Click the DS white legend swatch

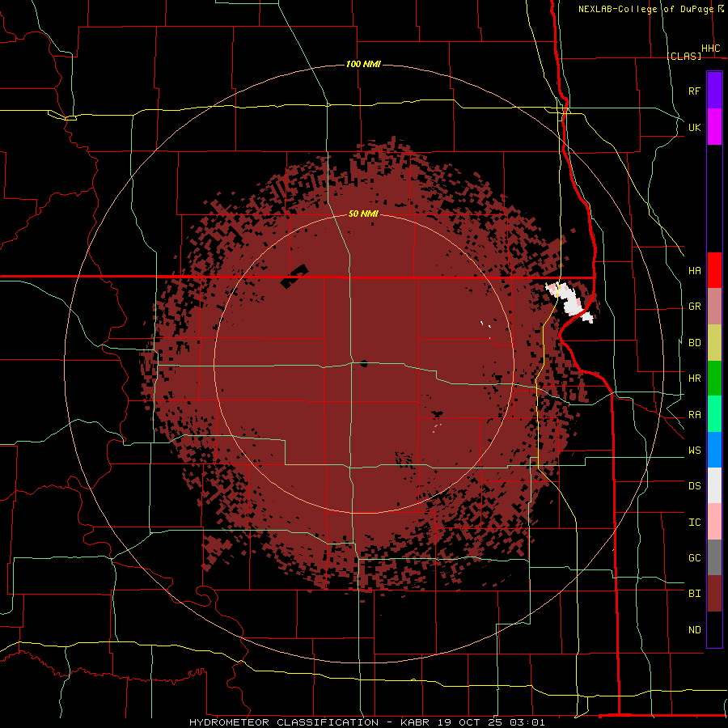(714, 485)
